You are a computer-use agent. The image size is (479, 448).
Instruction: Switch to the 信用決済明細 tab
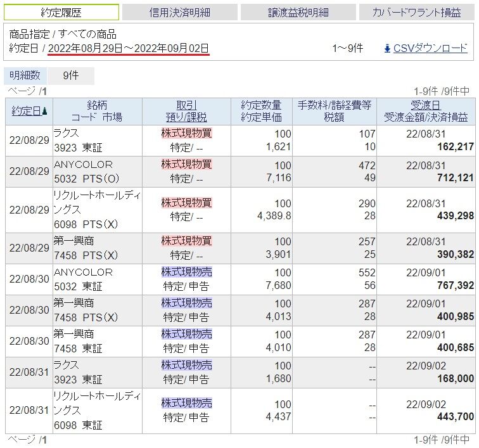180,12
